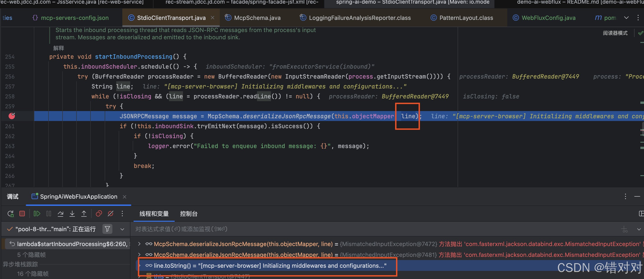Image resolution: width=644 pixels, height=279 pixels.
Task: Step over the current line
Action: tap(60, 214)
